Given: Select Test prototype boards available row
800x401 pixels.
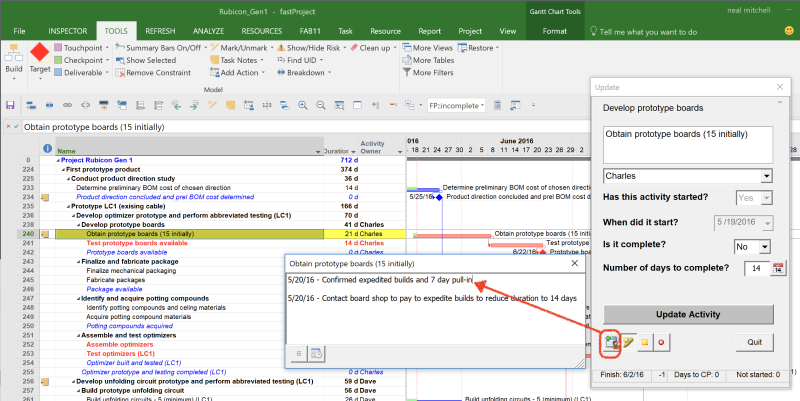Looking at the screenshot, I should (137, 243).
